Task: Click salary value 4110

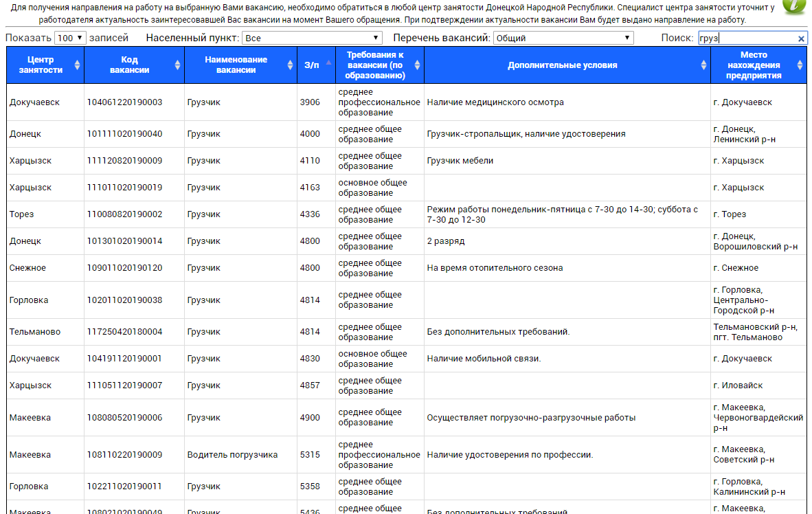Action: click(310, 161)
